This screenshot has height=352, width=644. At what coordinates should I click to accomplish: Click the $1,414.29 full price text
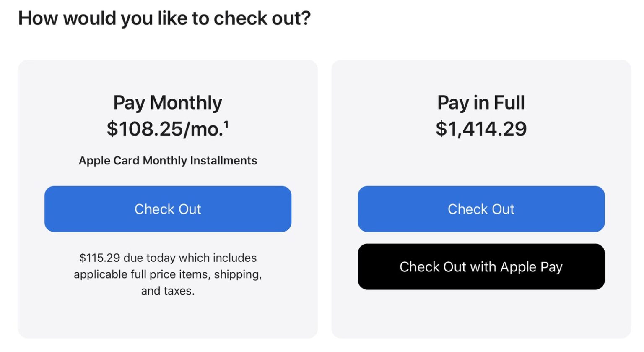(481, 129)
